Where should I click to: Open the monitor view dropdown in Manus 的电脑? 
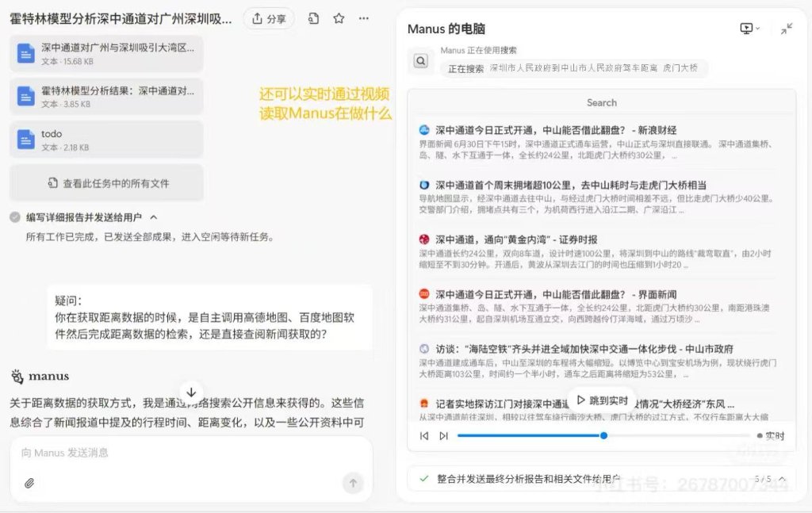coord(749,29)
